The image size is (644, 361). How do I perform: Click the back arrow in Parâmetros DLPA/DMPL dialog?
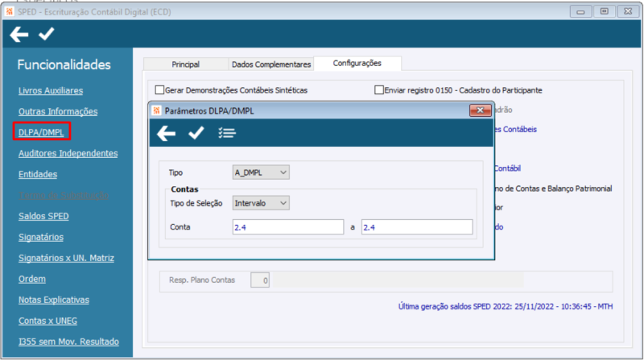pos(167,133)
